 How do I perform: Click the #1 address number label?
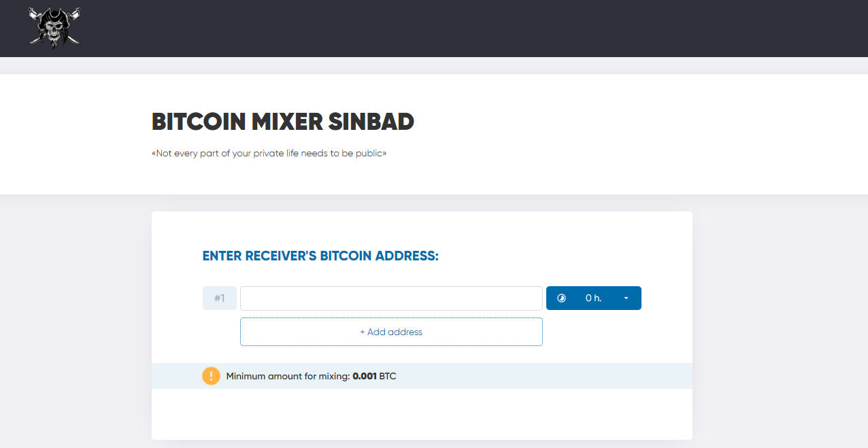point(220,298)
